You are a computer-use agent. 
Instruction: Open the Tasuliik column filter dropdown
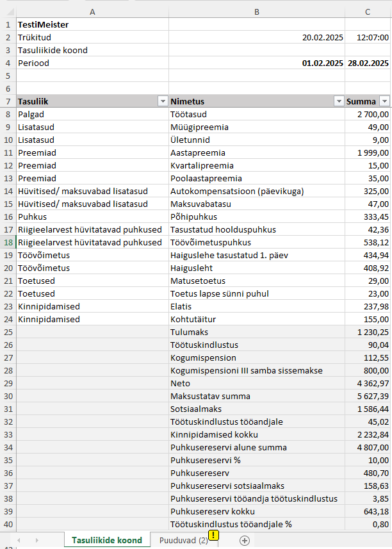(162, 102)
